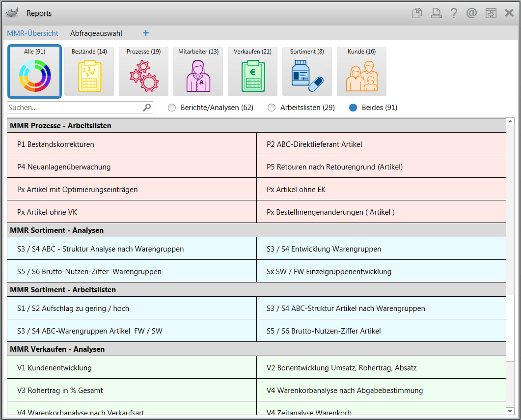Open V2 Bonentwicklung Umsatz, Rohertrag, Absatz
The image size is (521, 420).
tap(381, 368)
